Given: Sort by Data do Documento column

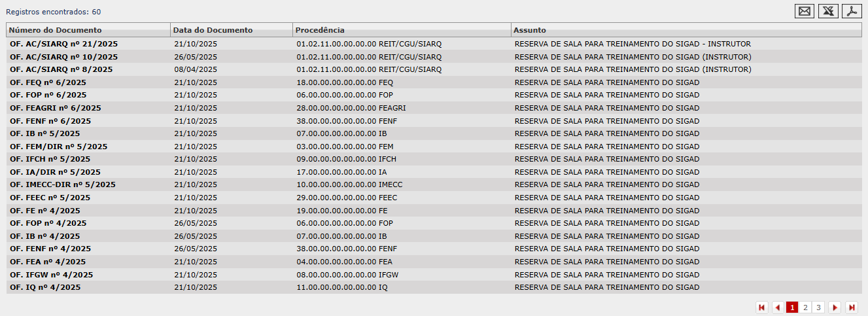Looking at the screenshot, I should [x=213, y=30].
